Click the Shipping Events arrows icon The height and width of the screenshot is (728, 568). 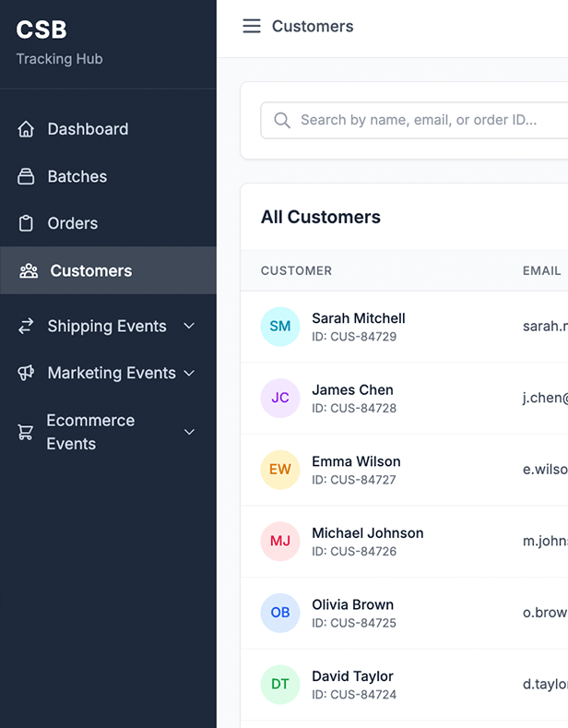pyautogui.click(x=27, y=326)
